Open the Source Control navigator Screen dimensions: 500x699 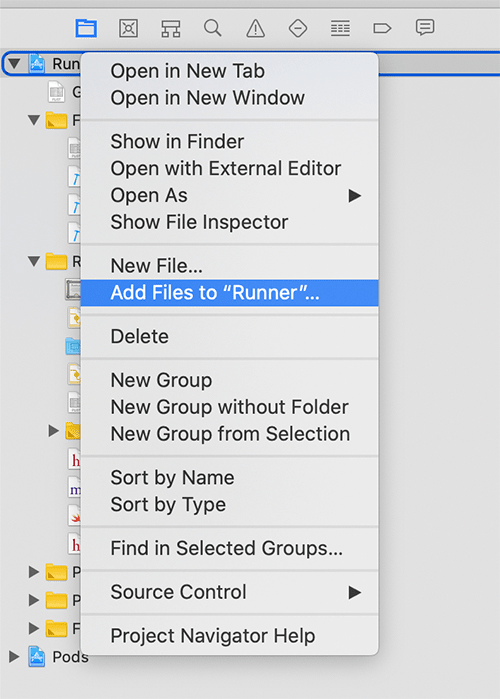(x=128, y=29)
